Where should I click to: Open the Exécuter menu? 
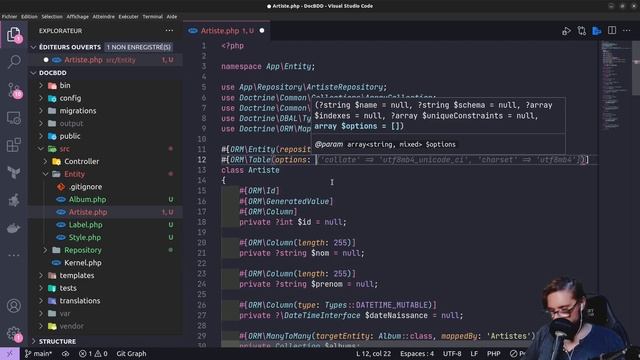(x=129, y=17)
